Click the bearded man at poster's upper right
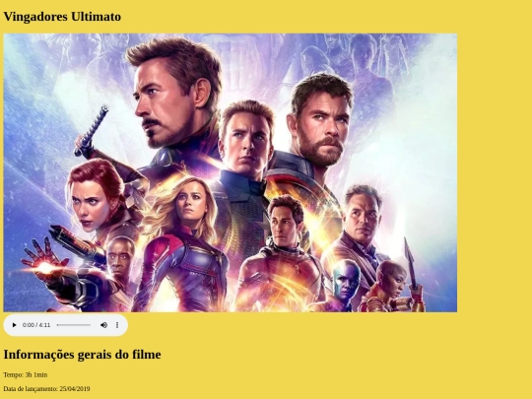The height and width of the screenshot is (399, 532). click(322, 122)
